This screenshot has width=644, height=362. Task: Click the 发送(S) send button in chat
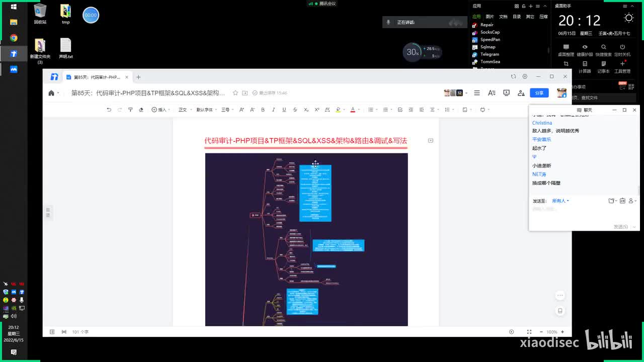pos(621,227)
